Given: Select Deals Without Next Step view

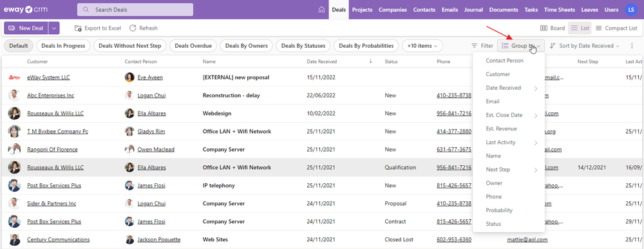Looking at the screenshot, I should (x=130, y=46).
